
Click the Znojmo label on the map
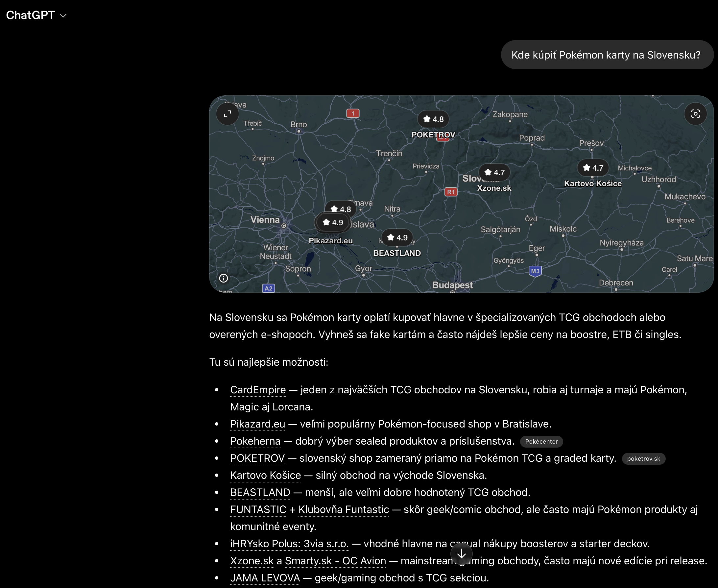[x=263, y=158]
